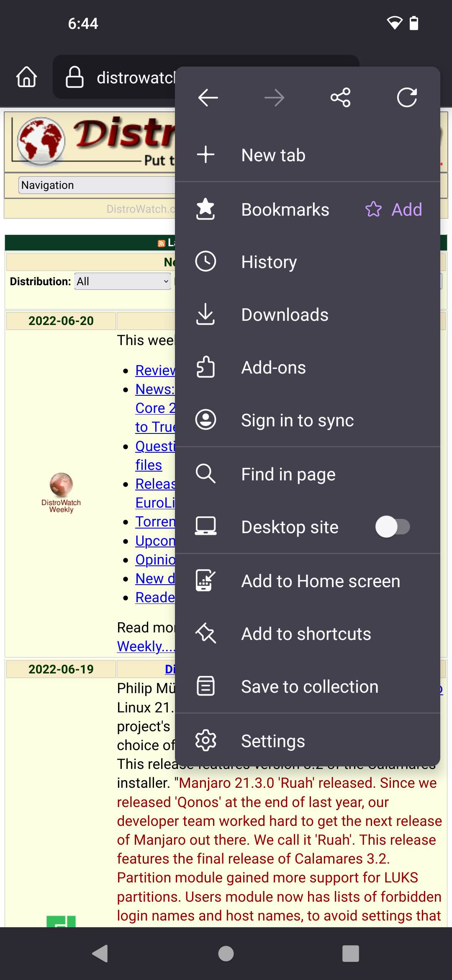Click the puzzle-piece Add-ons icon
Image resolution: width=452 pixels, height=980 pixels.
205,367
